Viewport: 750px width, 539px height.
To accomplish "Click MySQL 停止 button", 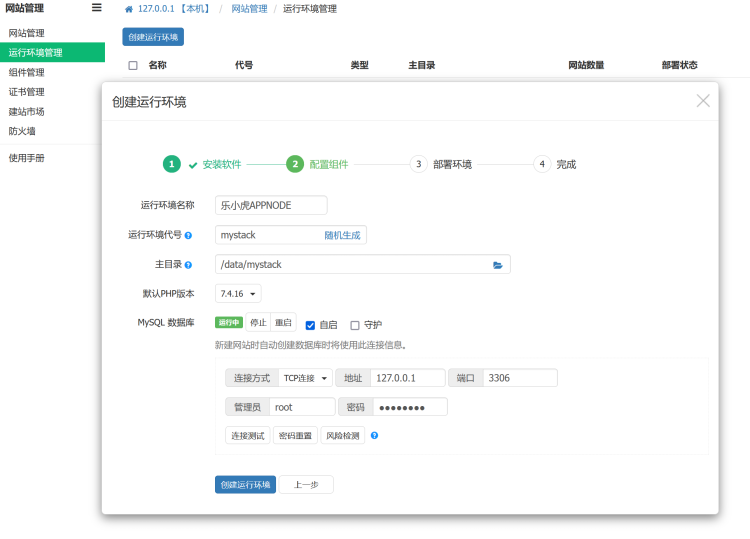I will pos(258,322).
